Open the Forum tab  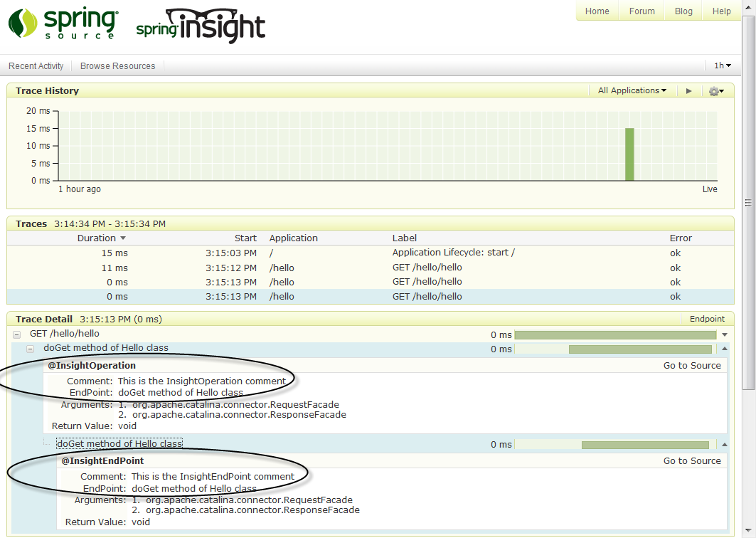(x=641, y=11)
